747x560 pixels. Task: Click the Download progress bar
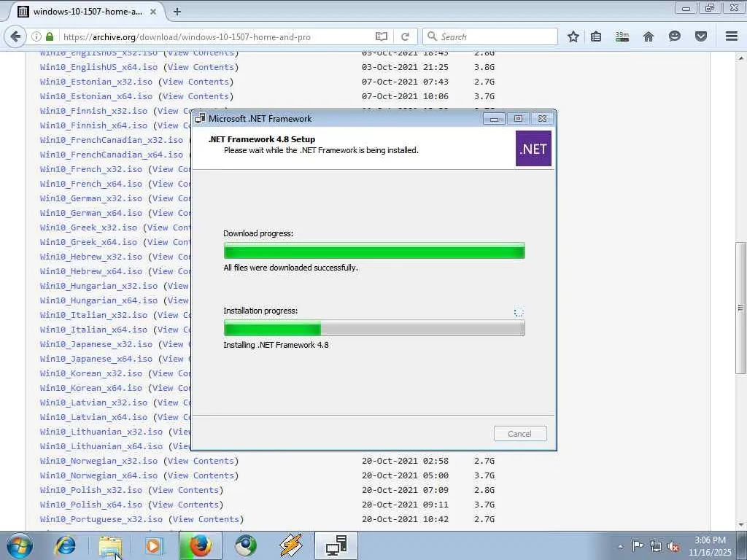374,251
